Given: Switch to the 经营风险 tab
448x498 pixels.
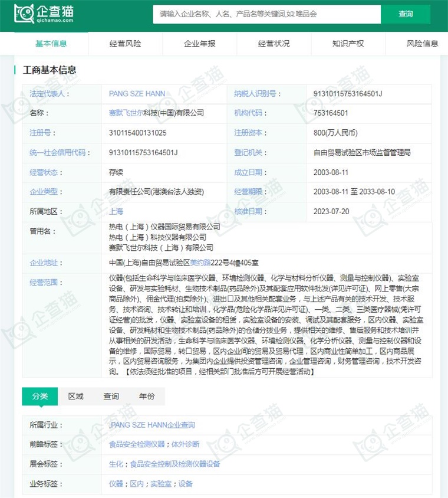Looking at the screenshot, I should (x=126, y=44).
